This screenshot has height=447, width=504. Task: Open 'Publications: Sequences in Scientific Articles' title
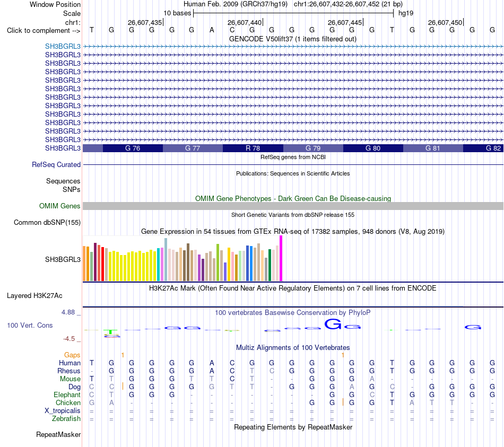[293, 173]
